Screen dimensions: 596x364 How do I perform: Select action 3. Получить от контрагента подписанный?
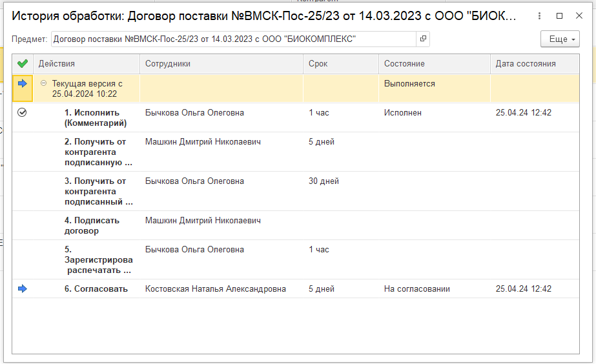98,192
